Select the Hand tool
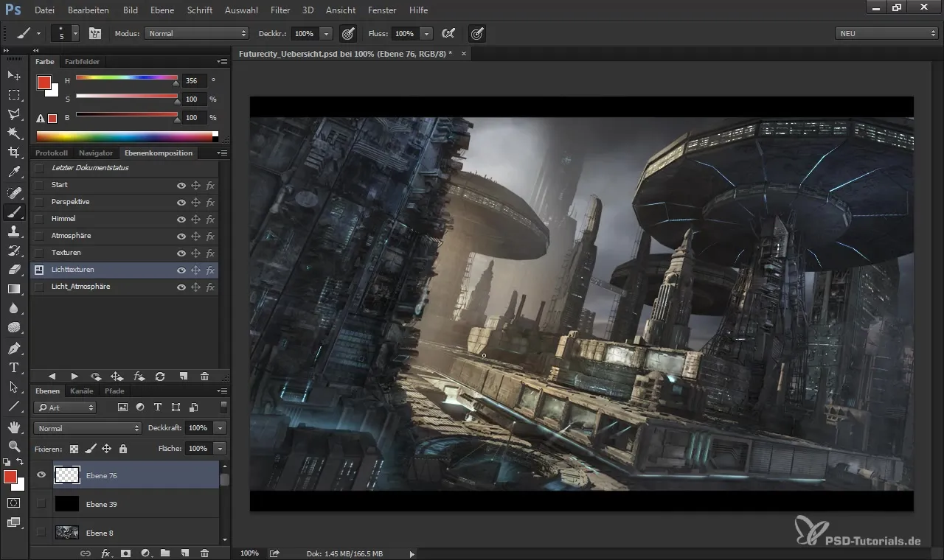 pyautogui.click(x=14, y=427)
